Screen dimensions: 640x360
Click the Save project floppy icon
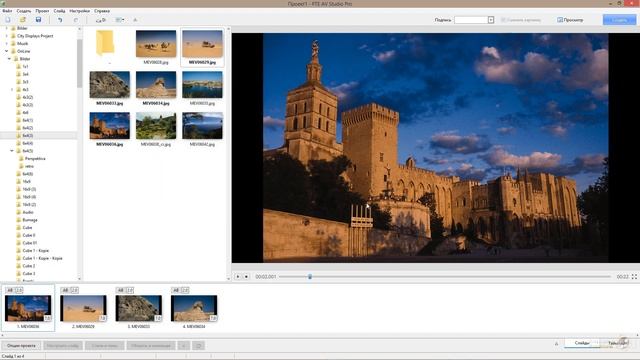[38, 20]
